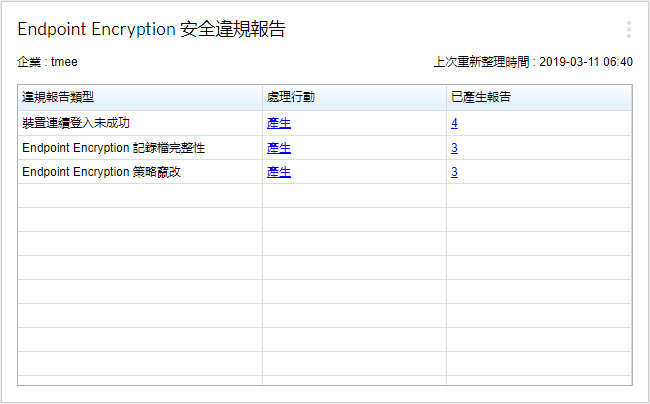
Task: Click the divider between 違規報告類型 and 處理行動 headers
Action: [x=262, y=97]
